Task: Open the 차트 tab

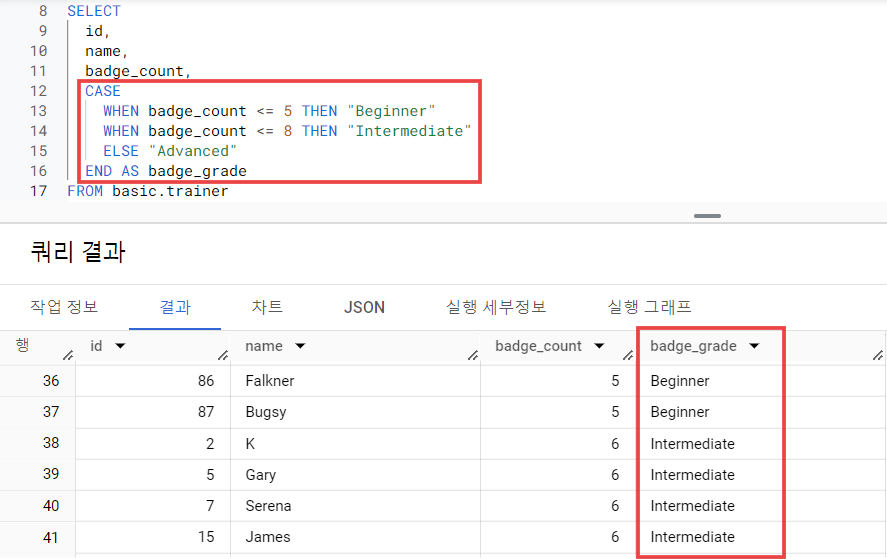Action: (x=267, y=307)
